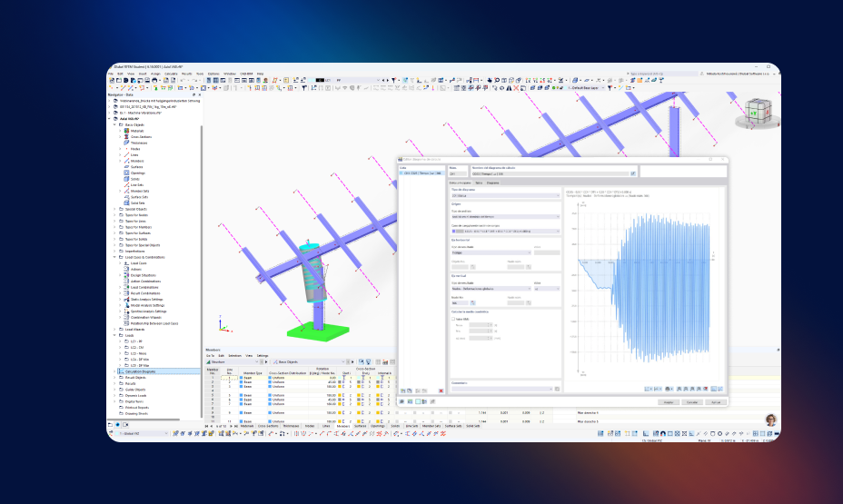Open Settings menu in Members table
This screenshot has width=843, height=504.
click(x=263, y=356)
